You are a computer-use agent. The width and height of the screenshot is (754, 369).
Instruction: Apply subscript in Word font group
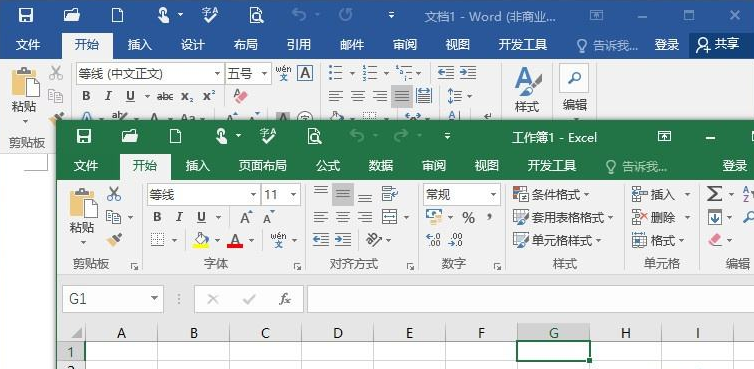(188, 96)
